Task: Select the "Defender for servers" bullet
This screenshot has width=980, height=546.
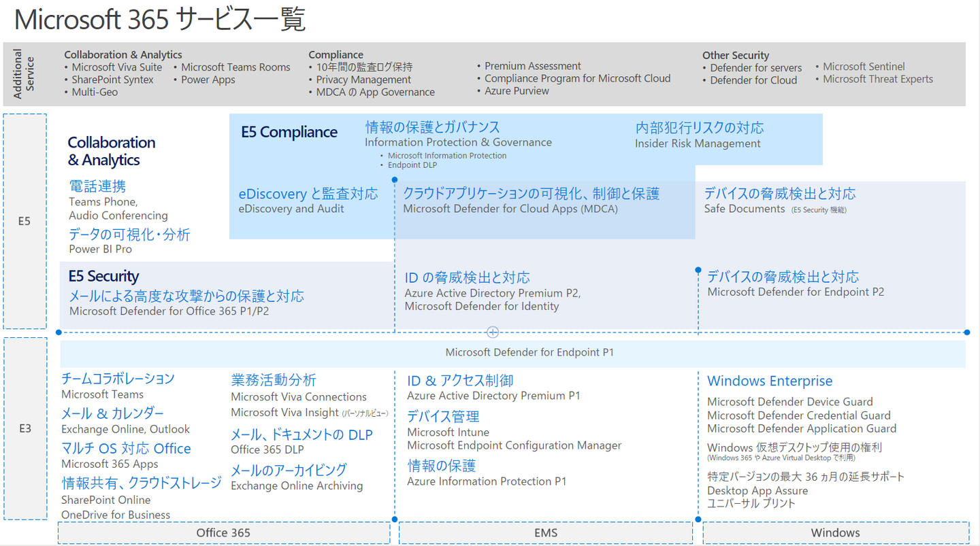Action: [x=756, y=68]
